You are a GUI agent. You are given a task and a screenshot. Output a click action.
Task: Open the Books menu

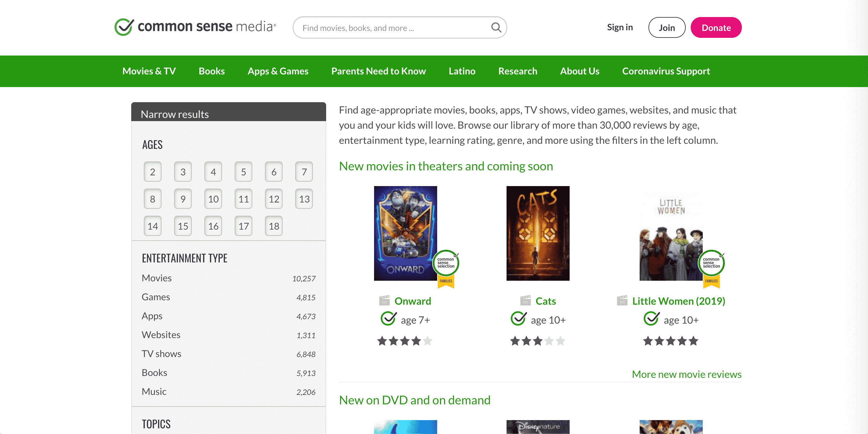[x=212, y=71]
